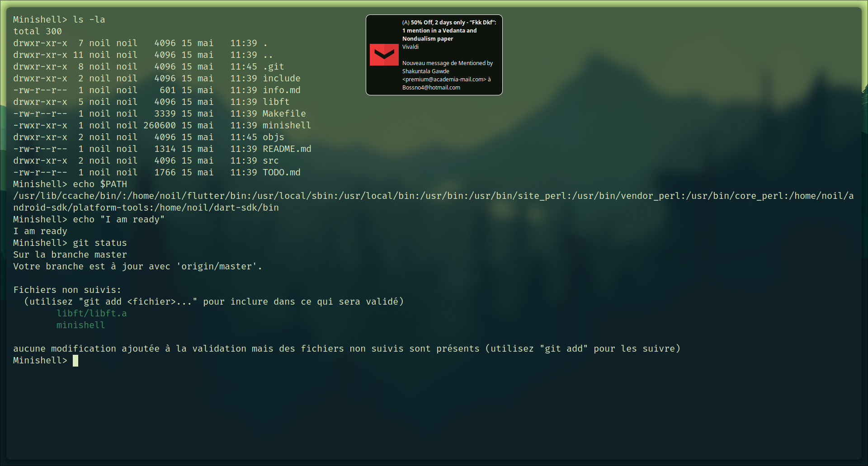Click the green untracked minishell entry
The width and height of the screenshot is (868, 466).
[80, 325]
